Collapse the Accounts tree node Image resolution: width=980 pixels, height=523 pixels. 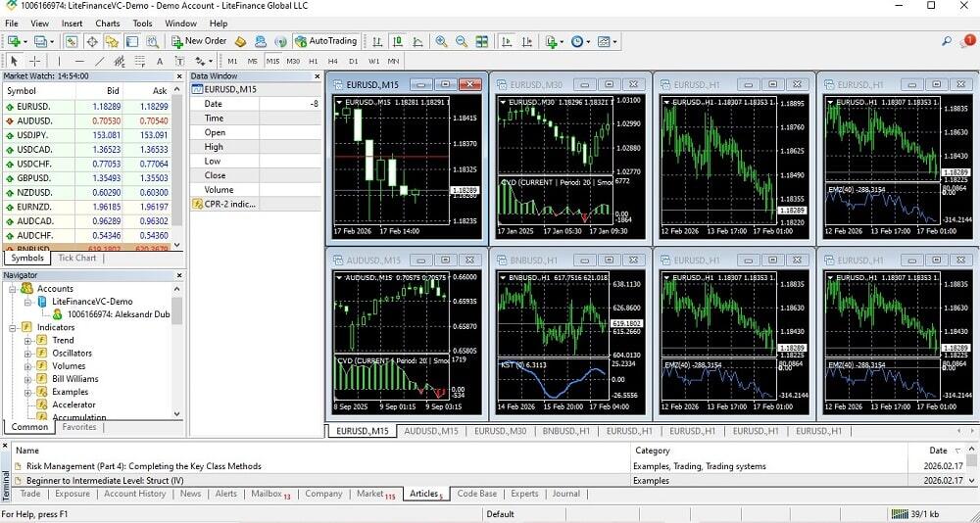point(13,289)
